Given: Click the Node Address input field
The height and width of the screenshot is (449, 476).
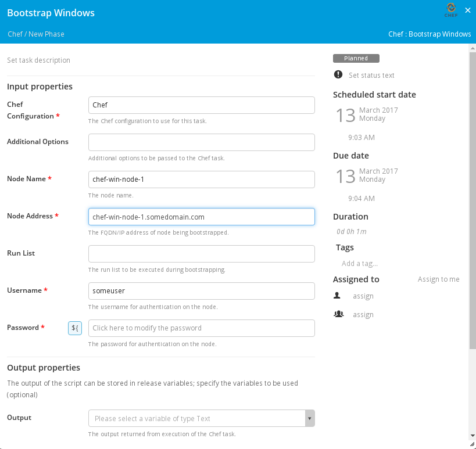Looking at the screenshot, I should point(202,217).
